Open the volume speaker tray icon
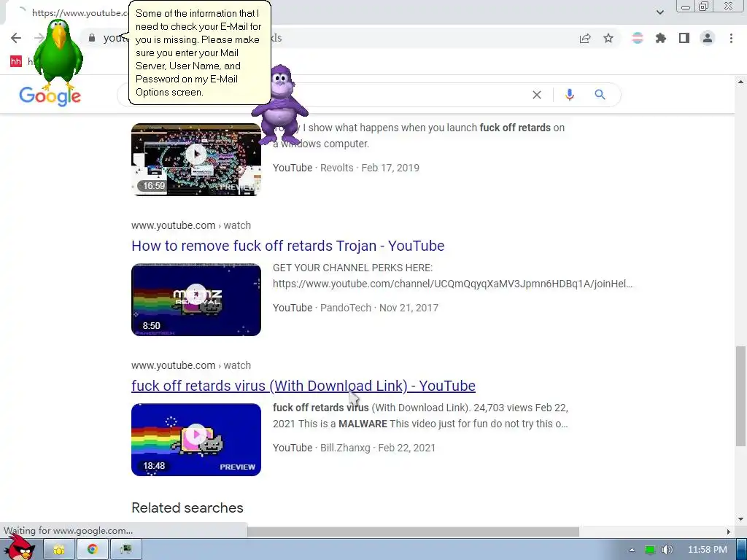 click(667, 550)
